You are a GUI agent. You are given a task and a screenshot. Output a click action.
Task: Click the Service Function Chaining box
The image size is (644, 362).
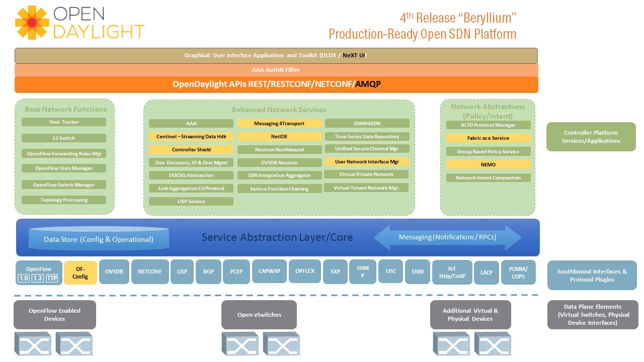279,189
